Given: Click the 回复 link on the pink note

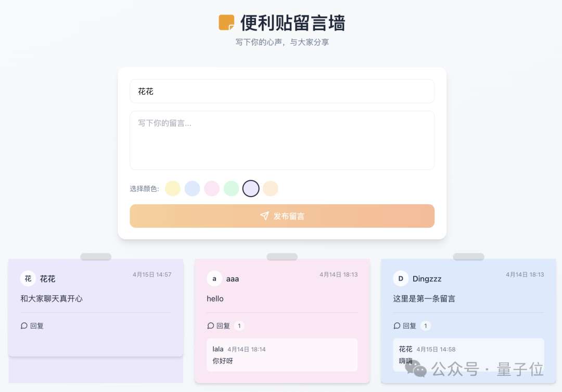Looking at the screenshot, I should (x=222, y=325).
